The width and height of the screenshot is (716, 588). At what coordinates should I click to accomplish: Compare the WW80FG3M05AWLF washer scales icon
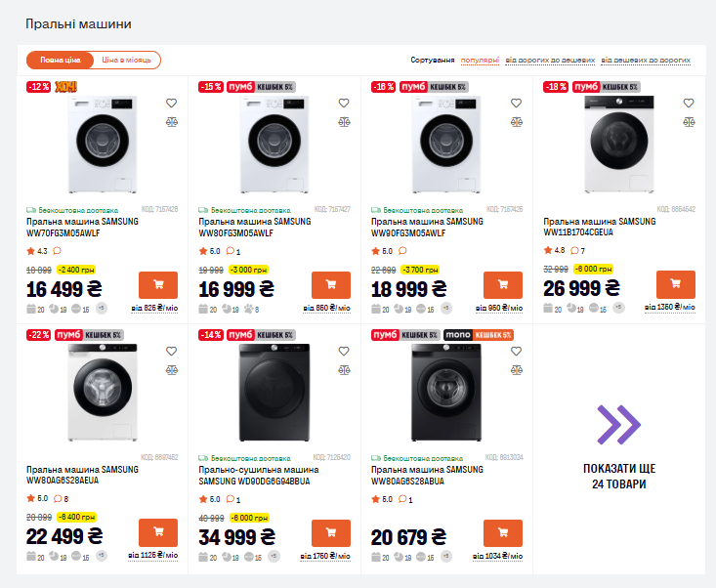(x=343, y=122)
